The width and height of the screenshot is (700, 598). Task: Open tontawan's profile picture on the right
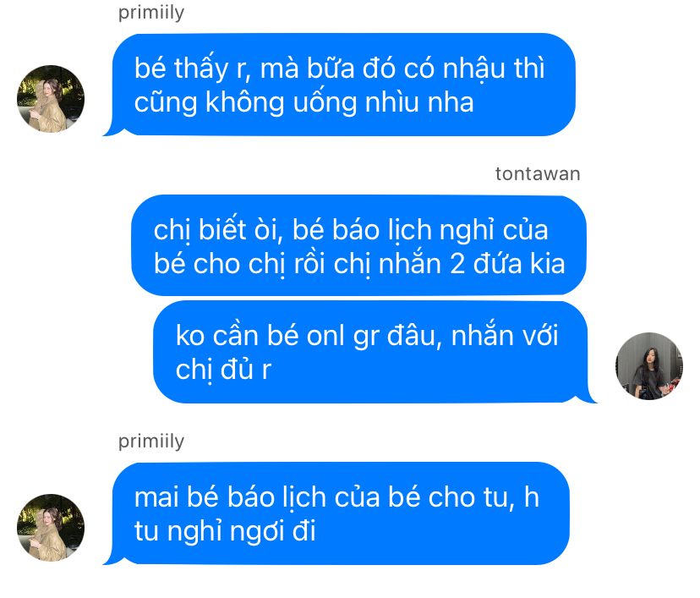point(648,365)
